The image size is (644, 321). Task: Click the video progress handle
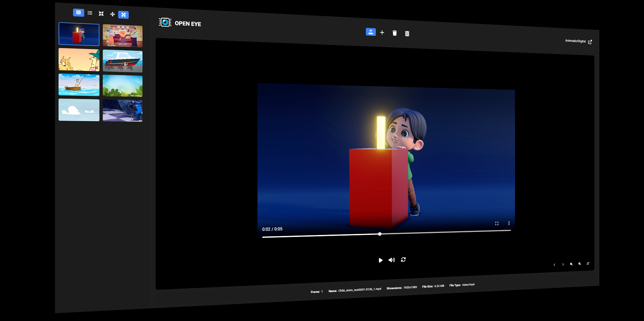click(380, 234)
